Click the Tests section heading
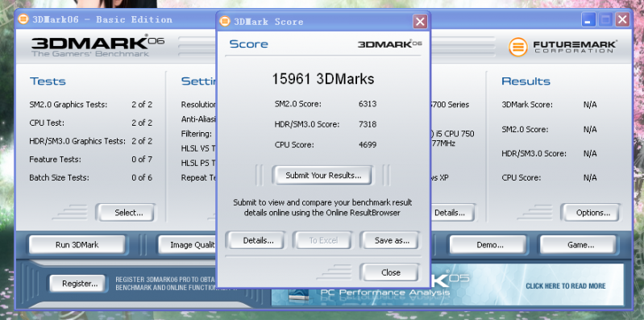Screen dimensions: 644x320 coord(48,81)
